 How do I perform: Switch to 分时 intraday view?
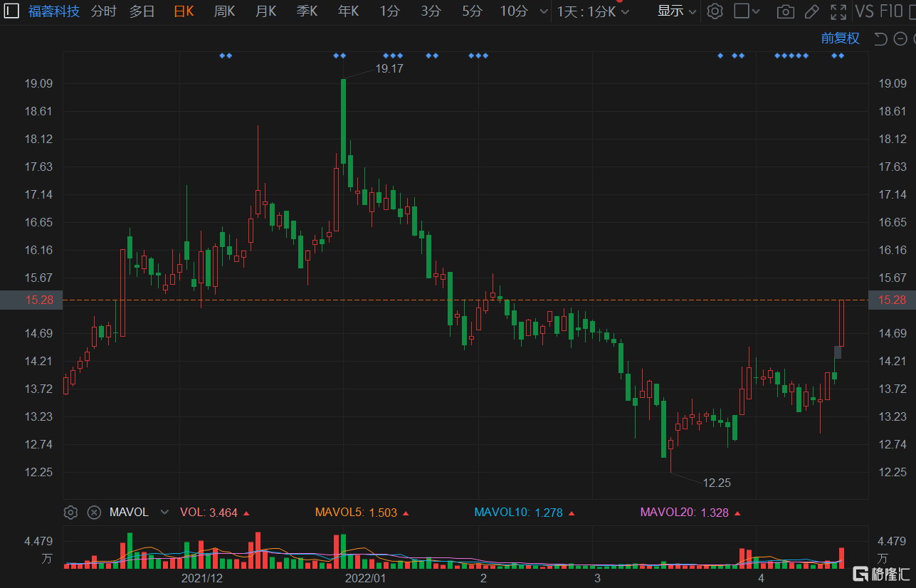pyautogui.click(x=104, y=11)
